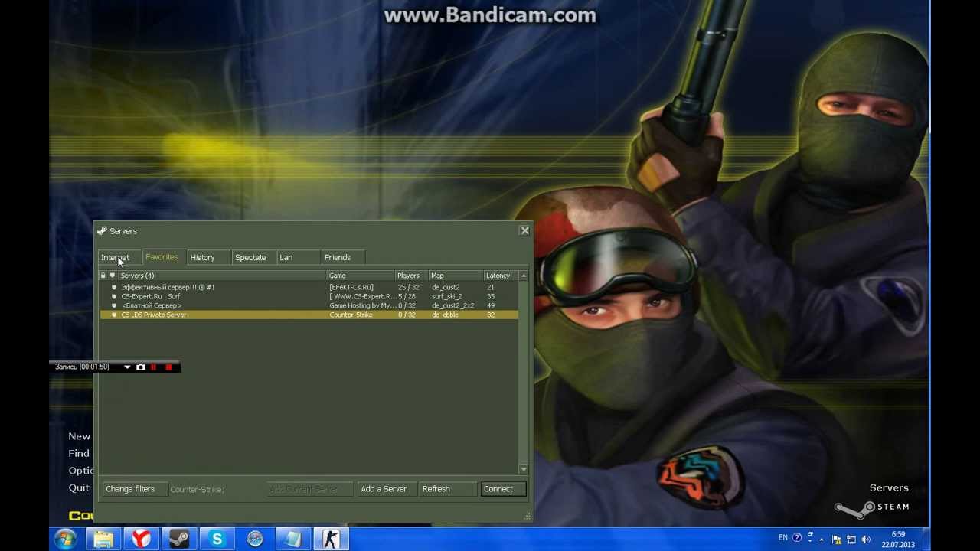Viewport: 980px width, 551px height.
Task: Open Windows Explorer from the taskbar
Action: coord(103,540)
